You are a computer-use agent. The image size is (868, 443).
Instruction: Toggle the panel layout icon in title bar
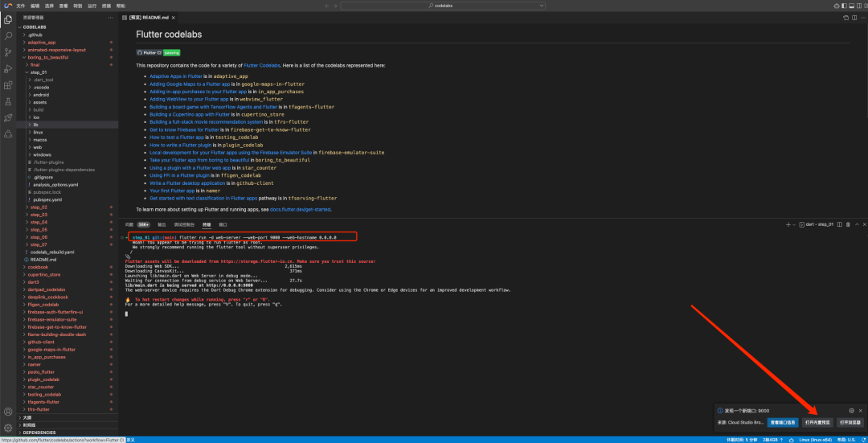coord(852,6)
